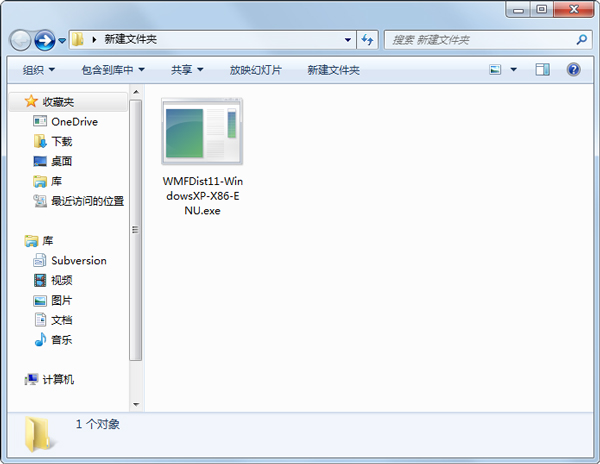
Task: Open the 共享 dropdown menu
Action: click(187, 70)
